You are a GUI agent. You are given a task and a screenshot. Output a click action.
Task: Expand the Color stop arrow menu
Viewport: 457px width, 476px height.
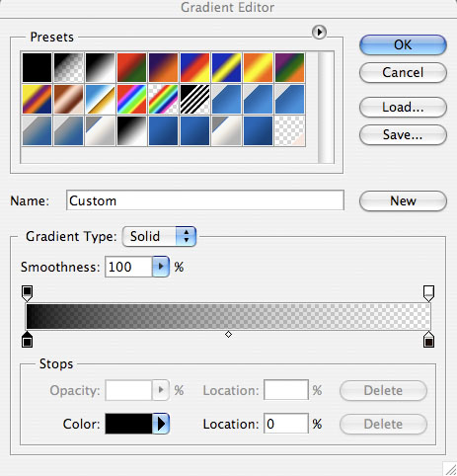(x=161, y=424)
